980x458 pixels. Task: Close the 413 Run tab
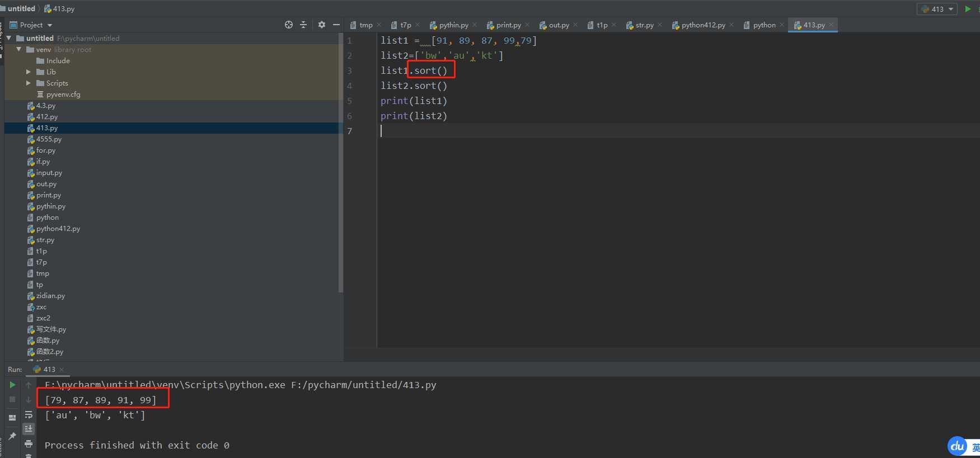[62, 370]
